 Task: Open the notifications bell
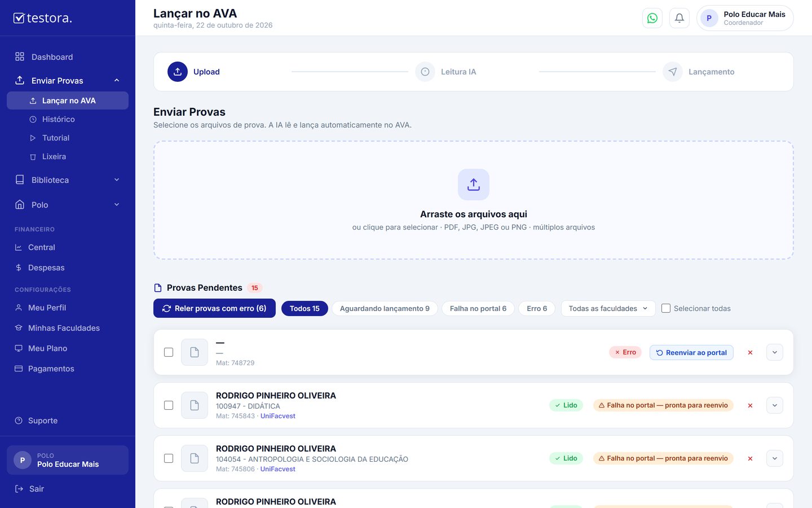[679, 18]
